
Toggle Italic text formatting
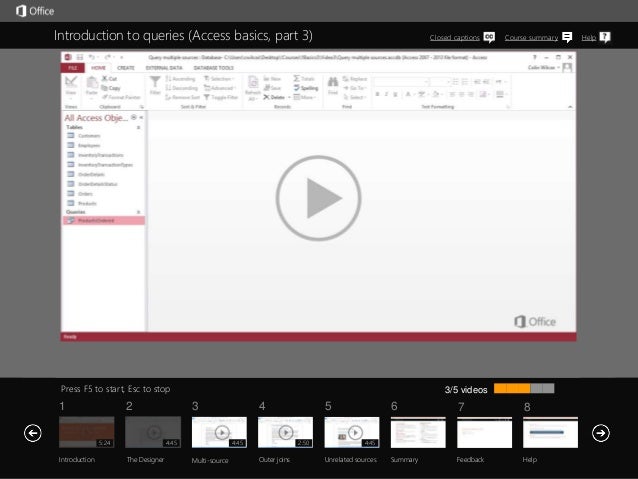click(386, 94)
